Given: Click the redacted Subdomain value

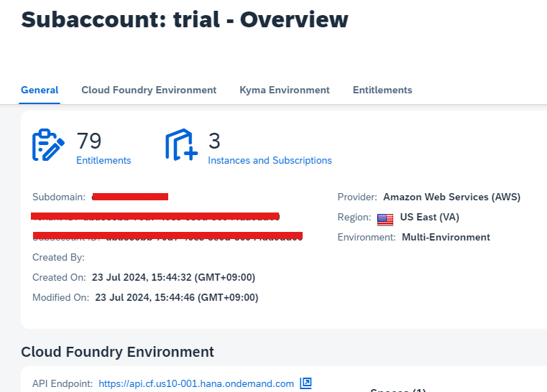Looking at the screenshot, I should coord(130,197).
